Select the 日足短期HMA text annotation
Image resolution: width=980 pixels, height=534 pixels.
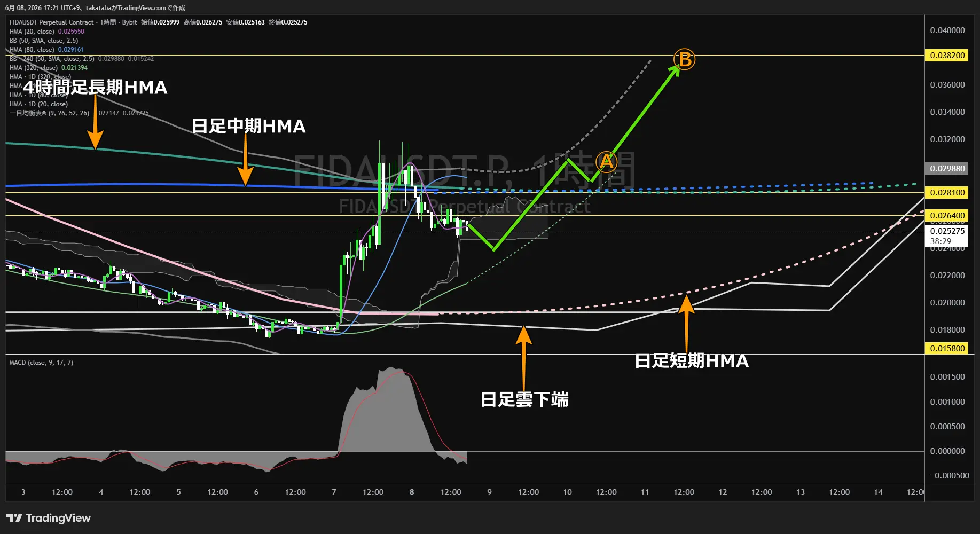[692, 361]
